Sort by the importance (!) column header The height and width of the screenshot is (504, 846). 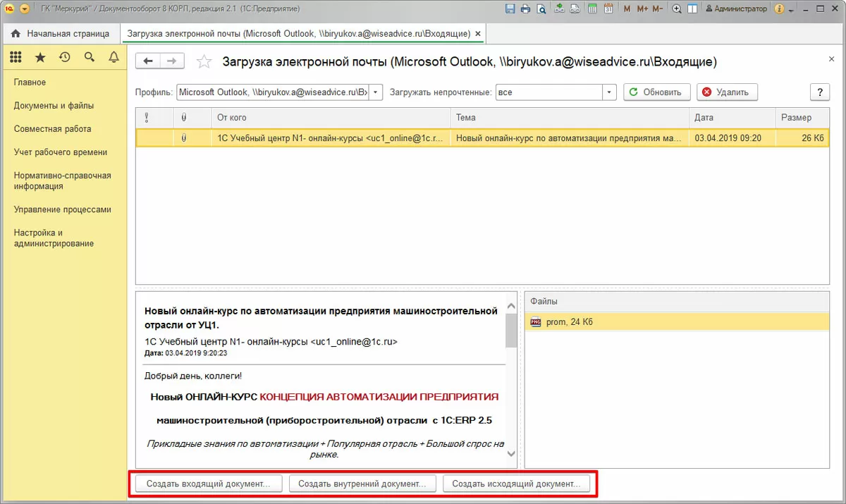pos(154,118)
